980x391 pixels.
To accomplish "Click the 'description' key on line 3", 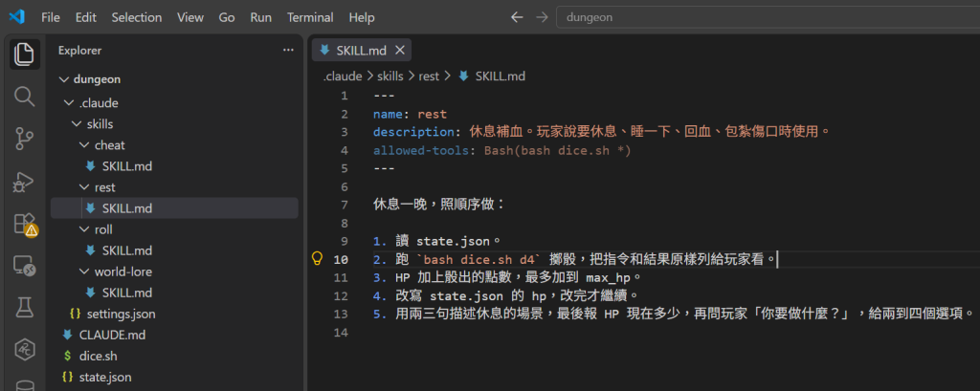I will coord(413,133).
